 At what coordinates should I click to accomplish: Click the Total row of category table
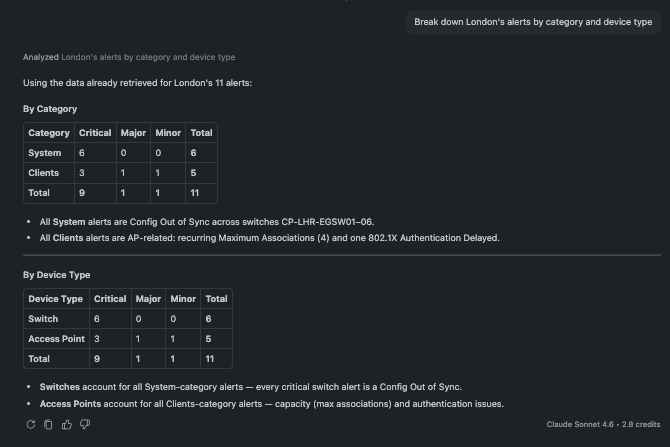pos(120,193)
